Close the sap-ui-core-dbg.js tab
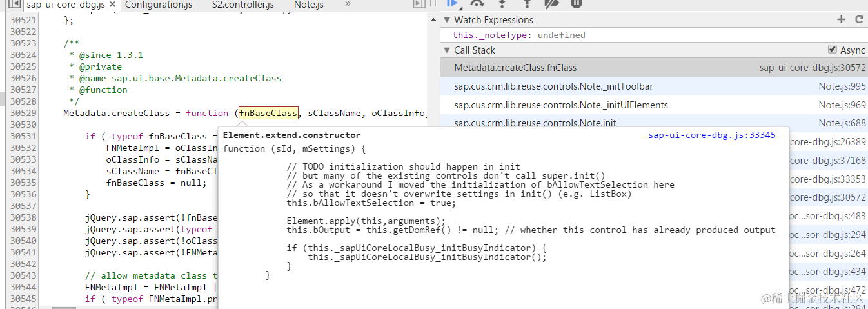Image resolution: width=868 pixels, height=309 pixels. coord(112,5)
